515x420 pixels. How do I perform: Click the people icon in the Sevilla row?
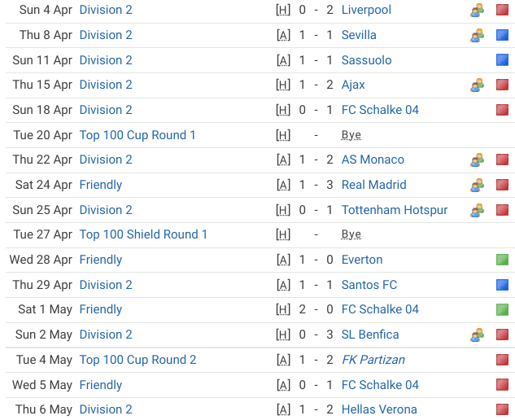click(x=477, y=35)
